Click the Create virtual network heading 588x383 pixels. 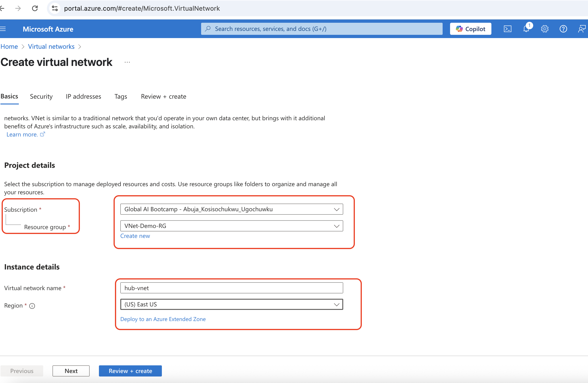(56, 62)
